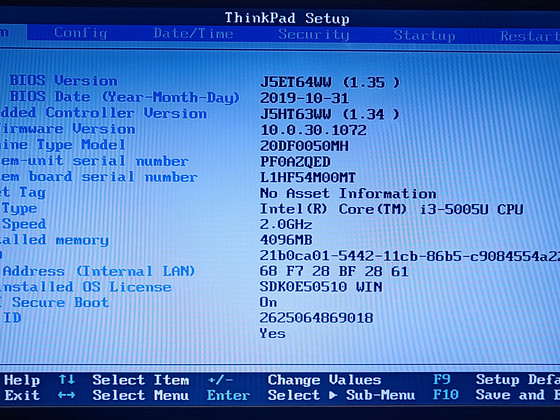
Task: Click the Help hint in footer
Action: pyautogui.click(x=21, y=380)
